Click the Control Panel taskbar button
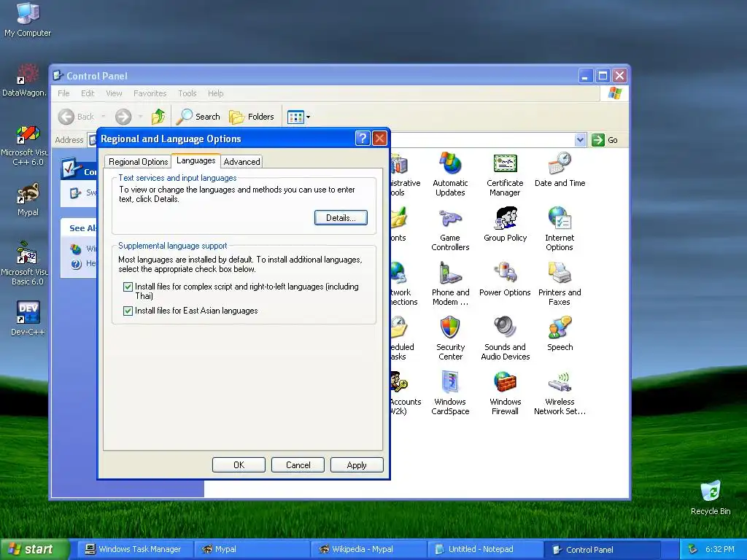Image resolution: width=747 pixels, height=560 pixels. pos(603,549)
